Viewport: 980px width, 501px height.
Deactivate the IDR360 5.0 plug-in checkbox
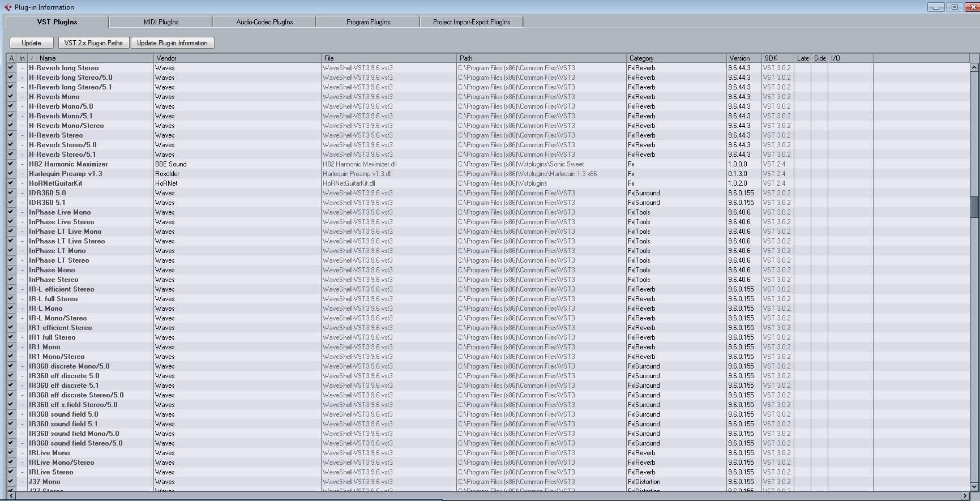pos(11,193)
